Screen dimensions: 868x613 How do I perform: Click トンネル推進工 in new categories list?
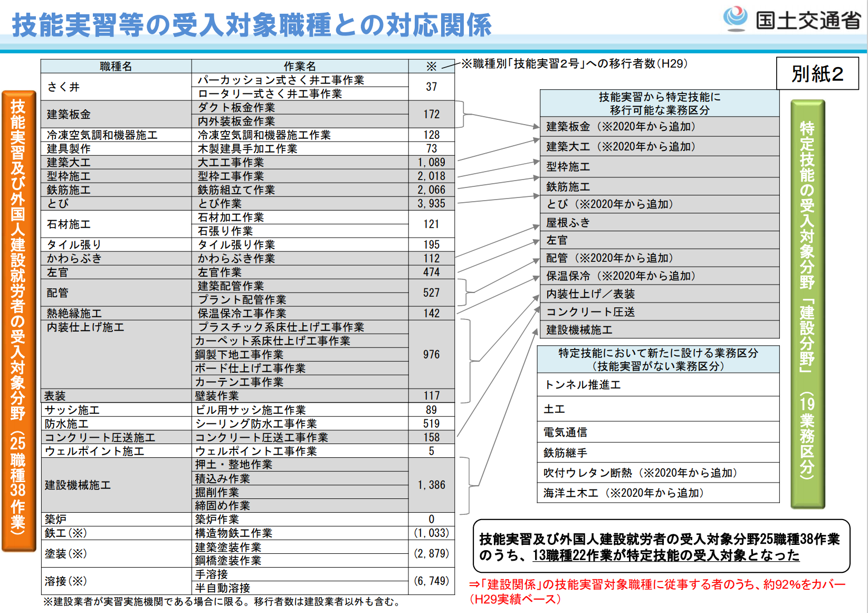pyautogui.click(x=659, y=385)
